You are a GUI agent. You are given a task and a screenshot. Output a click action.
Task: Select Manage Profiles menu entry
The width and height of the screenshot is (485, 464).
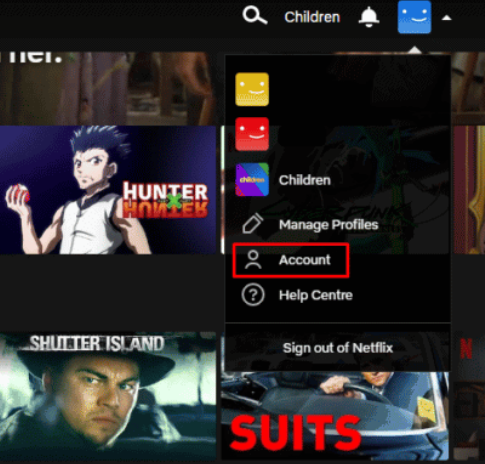[x=329, y=225]
